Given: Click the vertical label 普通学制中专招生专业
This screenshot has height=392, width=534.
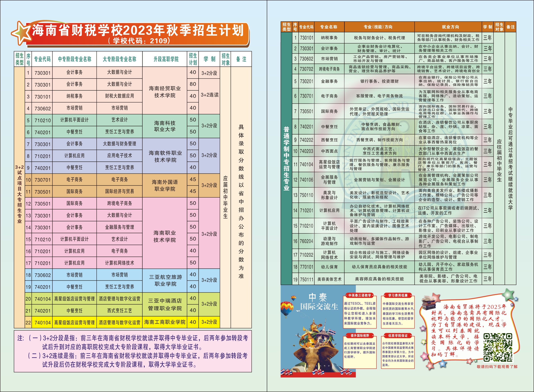Looking at the screenshot, I should (286, 158).
